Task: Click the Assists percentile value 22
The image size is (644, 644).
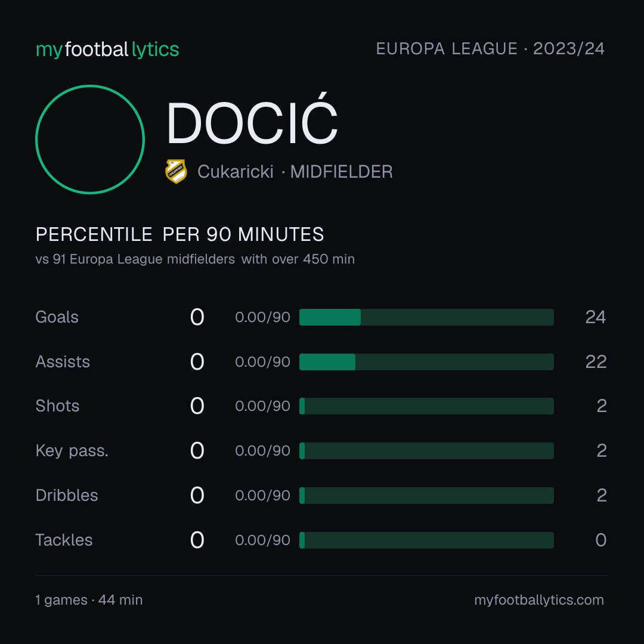Action: (596, 362)
